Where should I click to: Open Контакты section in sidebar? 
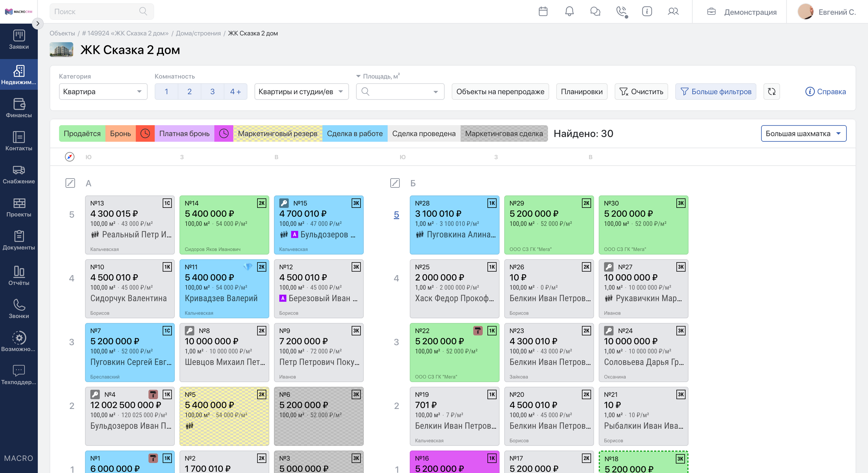(19, 141)
